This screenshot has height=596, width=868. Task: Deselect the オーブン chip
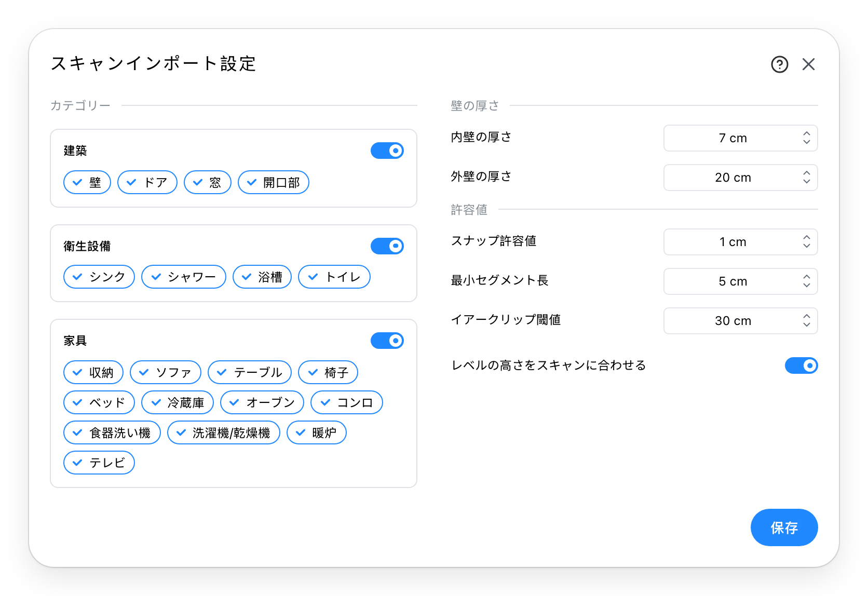[262, 402]
